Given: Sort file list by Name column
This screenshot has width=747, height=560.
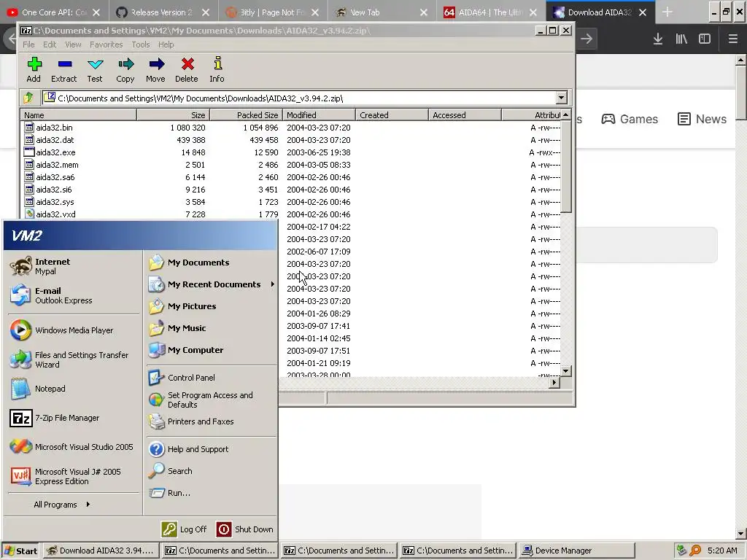Looking at the screenshot, I should (x=79, y=114).
